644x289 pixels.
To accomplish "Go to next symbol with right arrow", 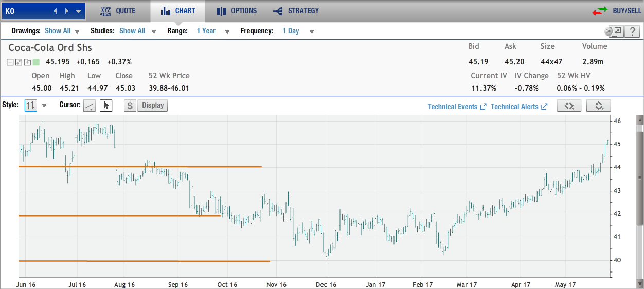I will [x=68, y=11].
